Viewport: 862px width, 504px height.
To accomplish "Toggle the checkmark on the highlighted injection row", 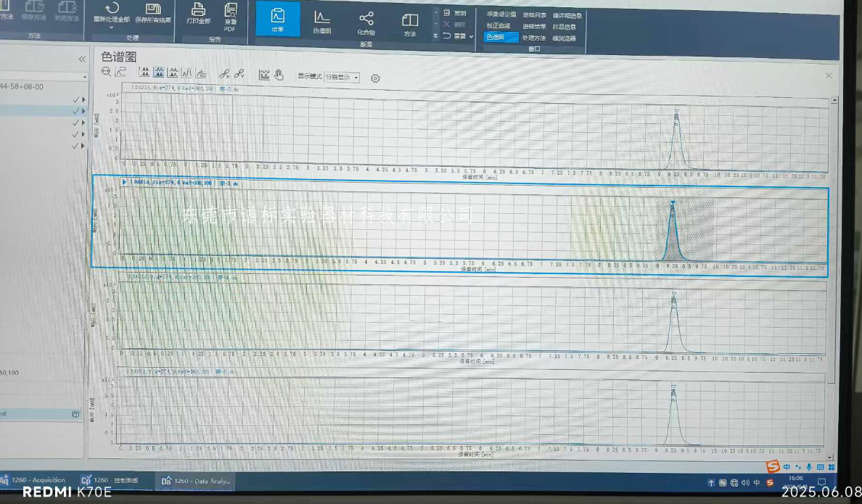I will [x=75, y=111].
